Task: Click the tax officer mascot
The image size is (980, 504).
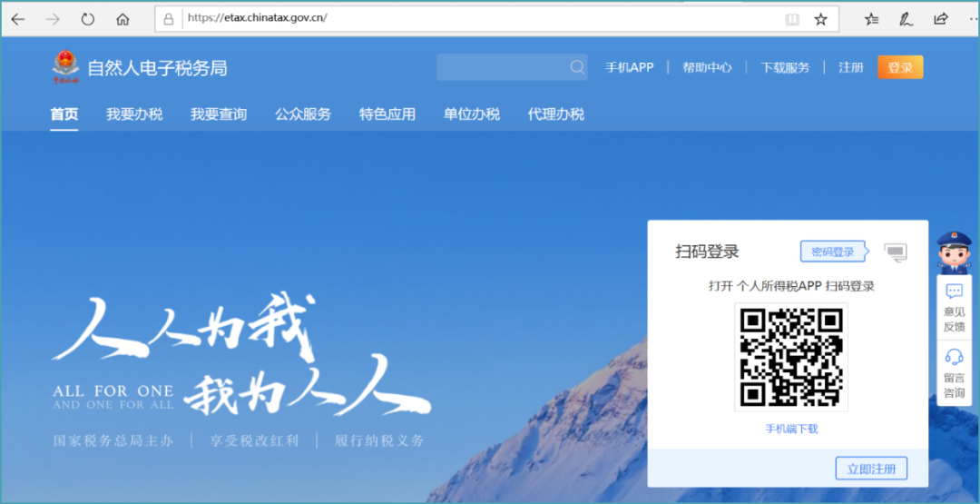Action: 954,253
